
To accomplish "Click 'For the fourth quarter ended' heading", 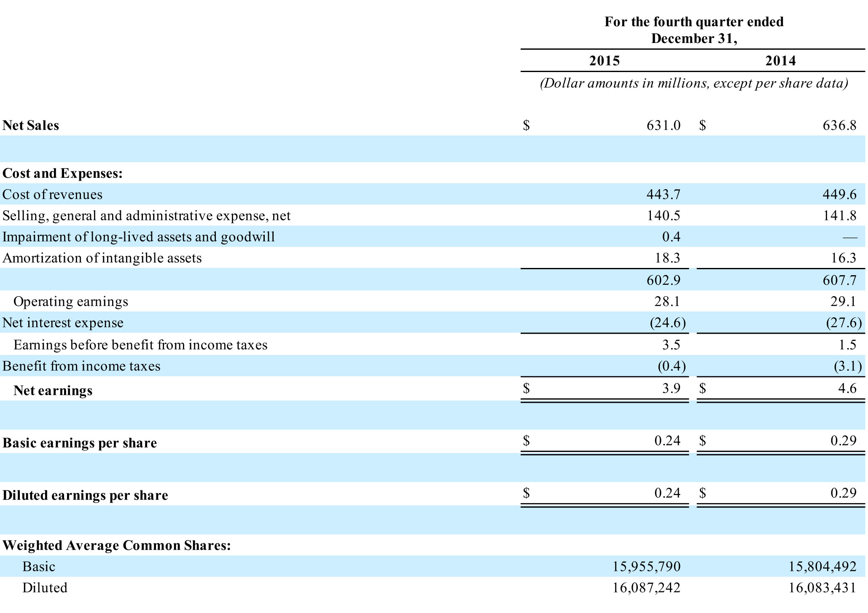I will point(694,22).
